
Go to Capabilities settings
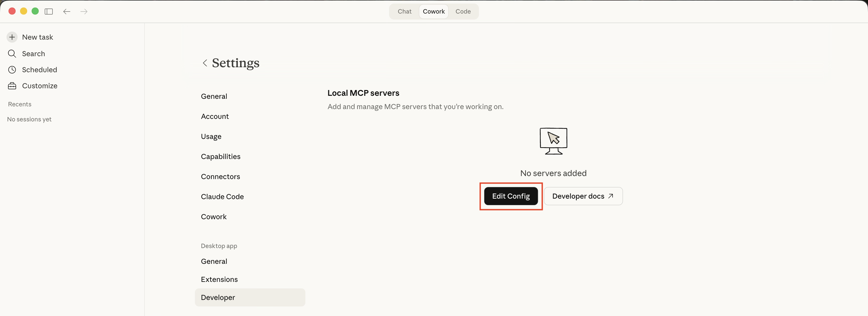click(220, 156)
